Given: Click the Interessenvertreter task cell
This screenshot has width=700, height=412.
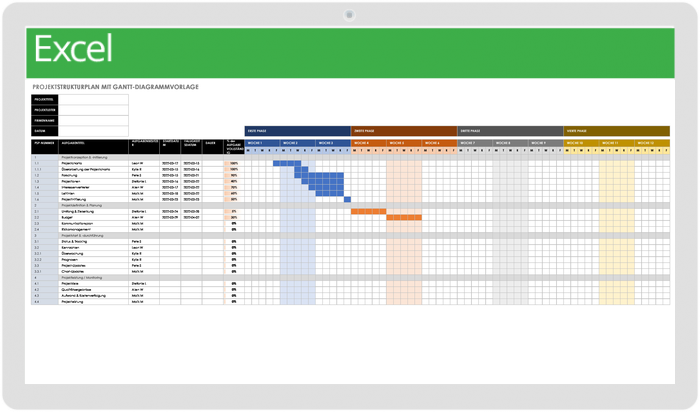Looking at the screenshot, I should (x=93, y=187).
